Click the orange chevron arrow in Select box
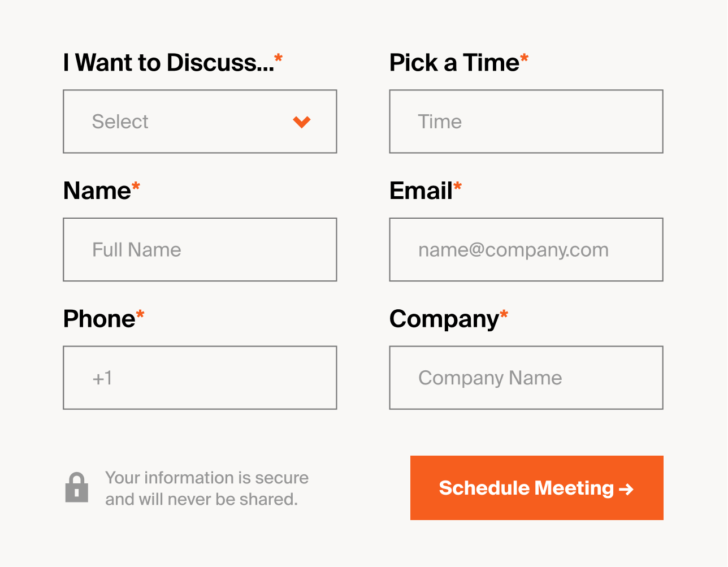 pyautogui.click(x=302, y=122)
